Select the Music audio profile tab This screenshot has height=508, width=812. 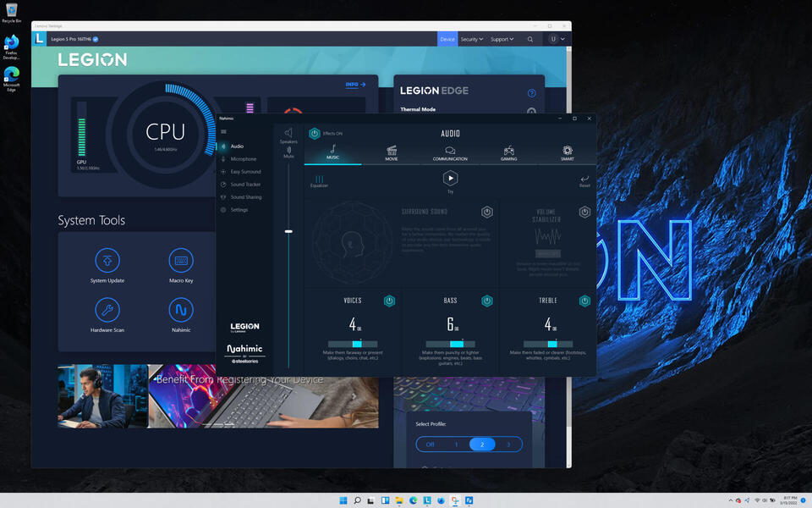click(333, 153)
